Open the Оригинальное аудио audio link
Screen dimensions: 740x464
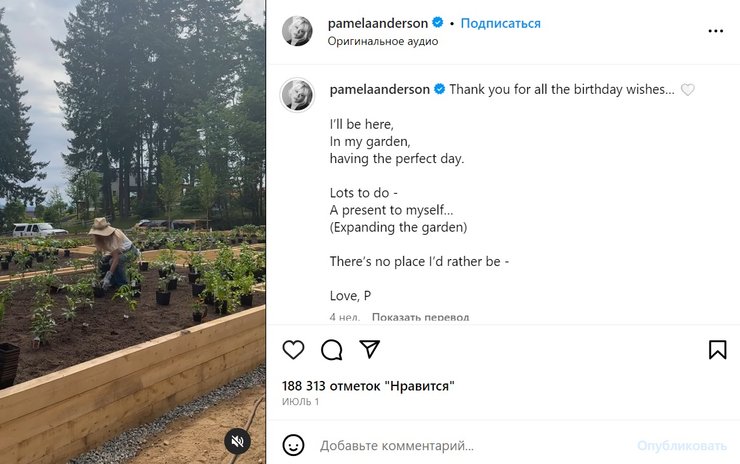click(382, 41)
